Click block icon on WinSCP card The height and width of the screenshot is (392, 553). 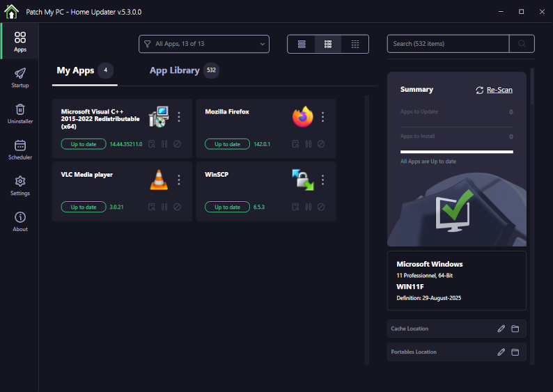321,207
